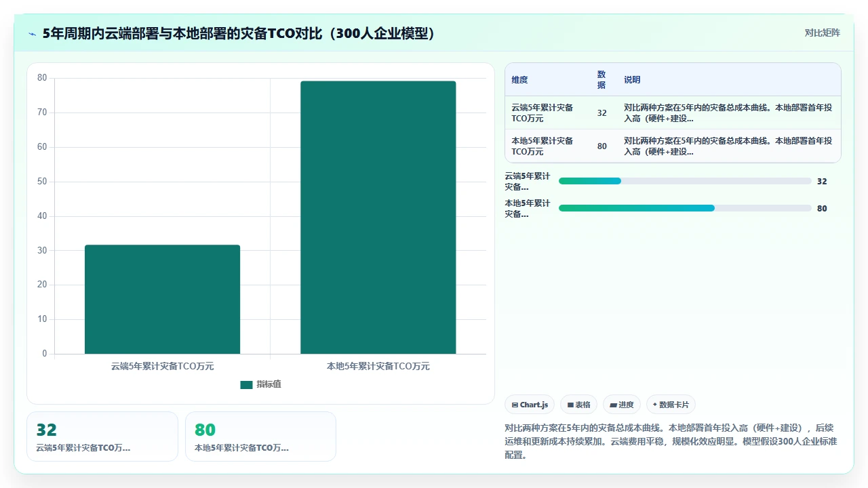This screenshot has height=488, width=868.
Task: Click the 本地5年累计灾备TCO万元 chart bar
Action: click(x=378, y=217)
